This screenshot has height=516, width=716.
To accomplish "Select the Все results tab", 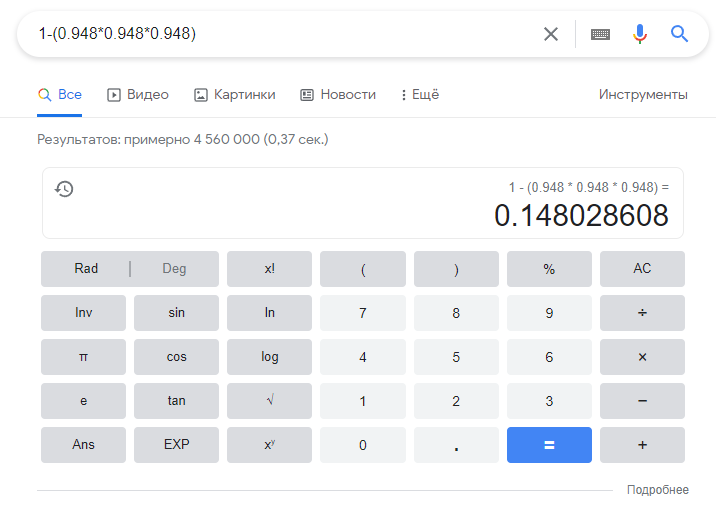I will point(59,95).
